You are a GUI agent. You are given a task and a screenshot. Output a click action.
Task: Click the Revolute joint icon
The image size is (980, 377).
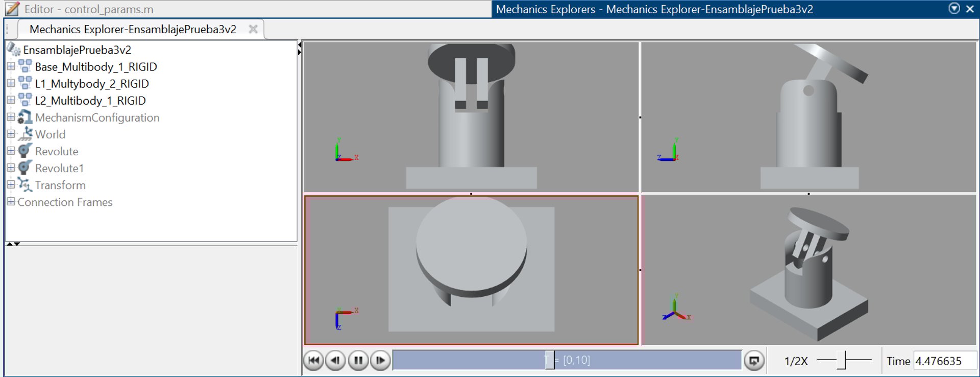tap(24, 151)
